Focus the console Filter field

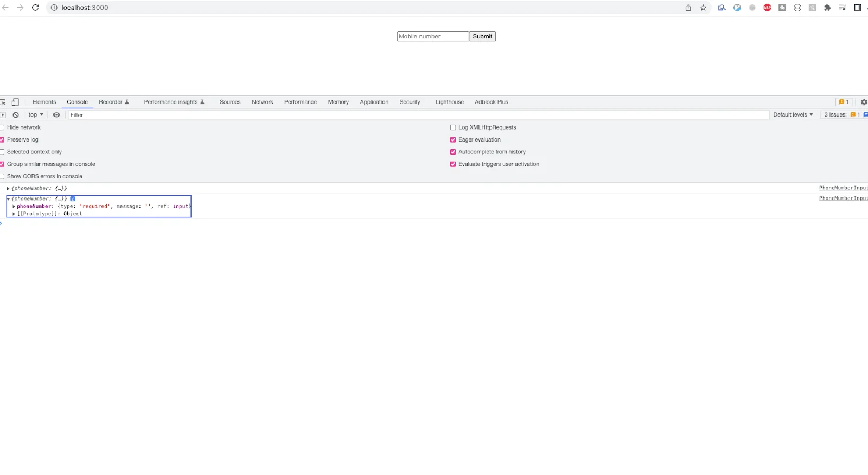(x=418, y=115)
